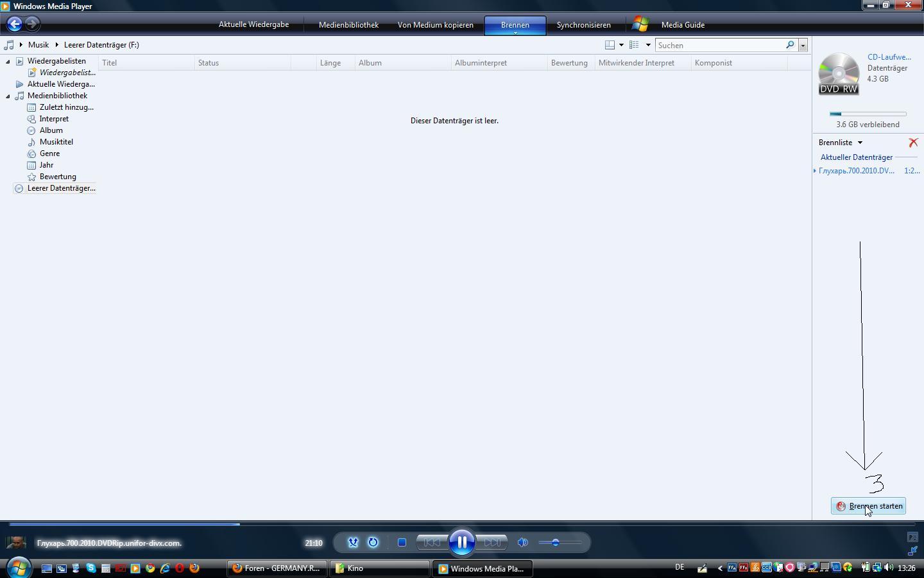Toggle shuffle playback
The height and width of the screenshot is (578, 924).
[353, 543]
